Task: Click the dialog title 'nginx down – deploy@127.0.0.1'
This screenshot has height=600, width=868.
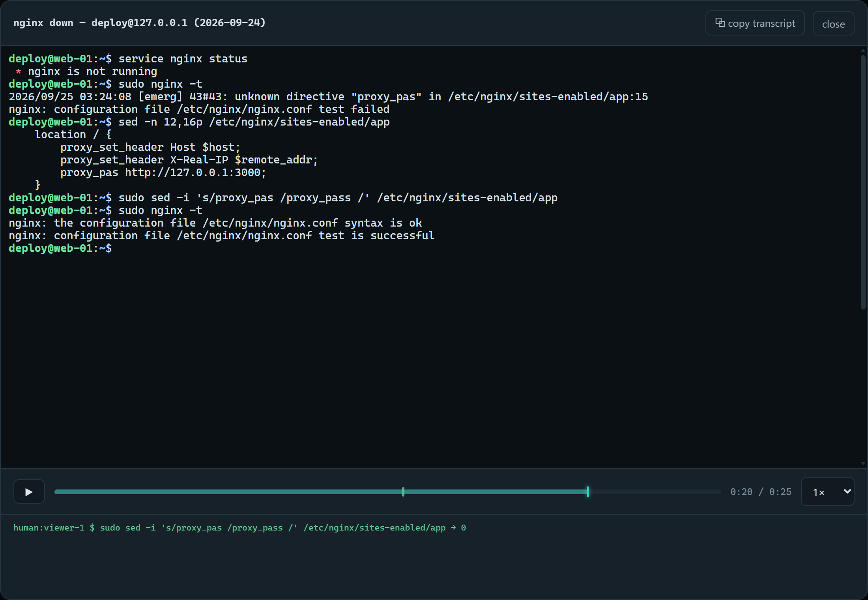Action: pyautogui.click(x=139, y=22)
